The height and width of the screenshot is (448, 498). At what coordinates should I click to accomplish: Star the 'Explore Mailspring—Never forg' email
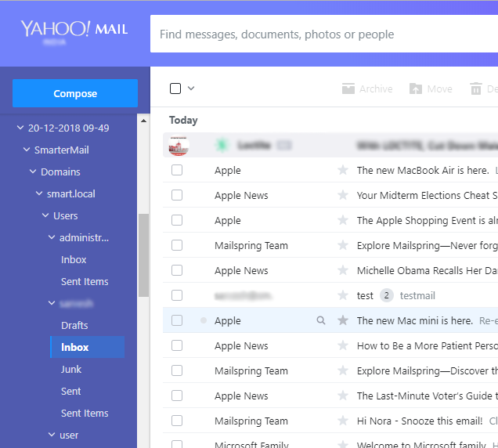343,245
